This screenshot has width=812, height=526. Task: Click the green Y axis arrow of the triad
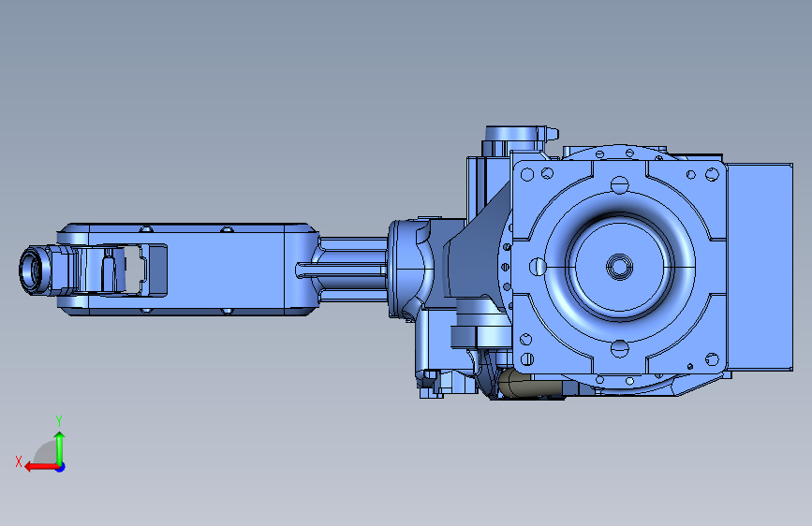(x=60, y=447)
